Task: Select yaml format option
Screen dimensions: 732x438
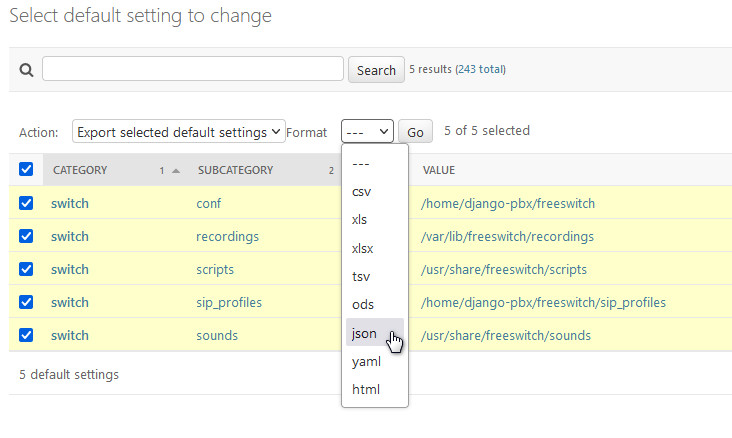Action: (x=366, y=361)
